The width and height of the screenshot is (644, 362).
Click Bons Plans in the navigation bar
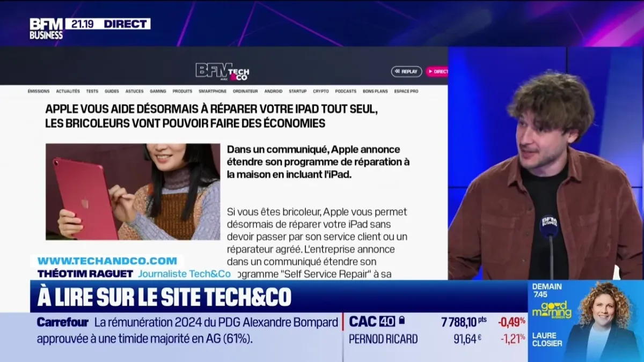coord(375,91)
